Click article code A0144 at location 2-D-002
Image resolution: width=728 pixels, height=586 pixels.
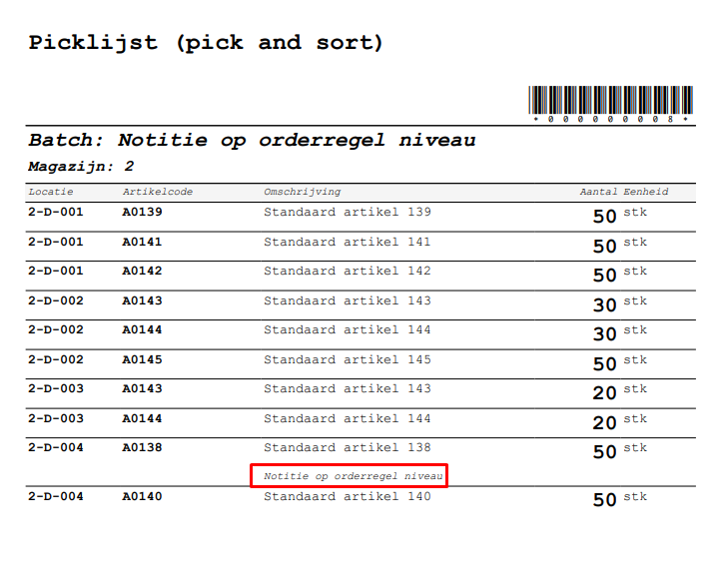142,329
